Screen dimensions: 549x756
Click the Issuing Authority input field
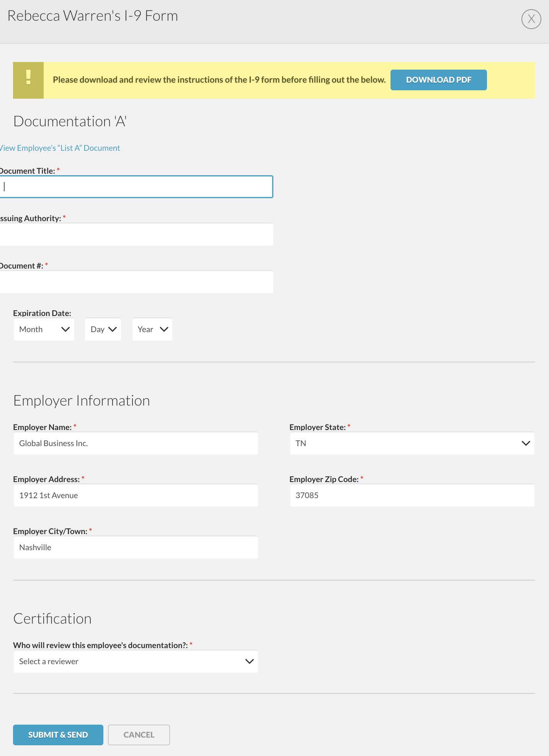pyautogui.click(x=136, y=235)
